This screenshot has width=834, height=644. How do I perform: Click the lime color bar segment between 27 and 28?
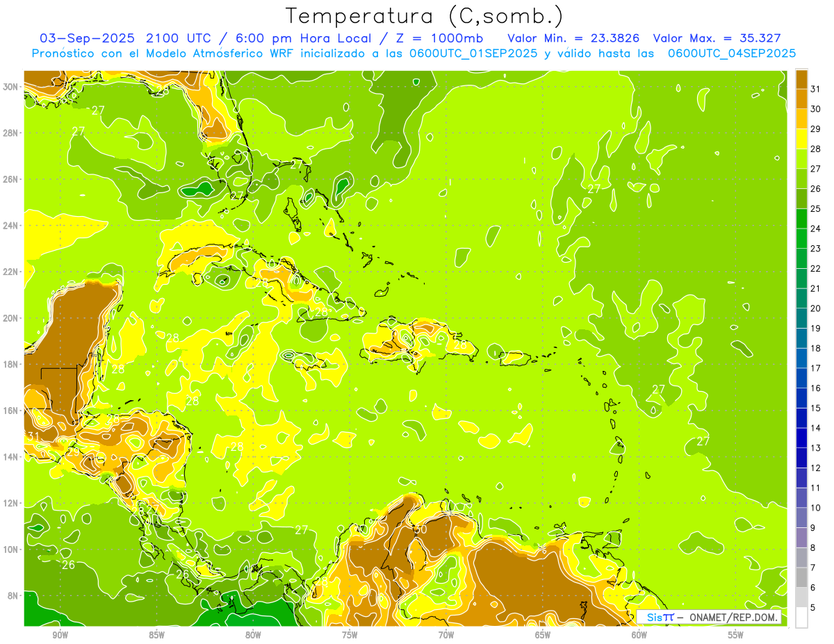click(x=802, y=158)
